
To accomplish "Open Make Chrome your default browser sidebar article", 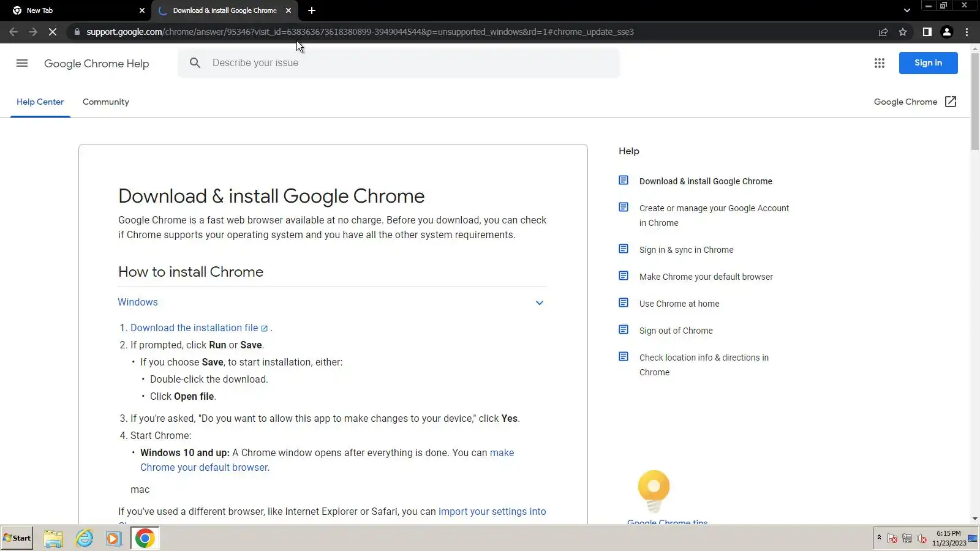I will (706, 277).
